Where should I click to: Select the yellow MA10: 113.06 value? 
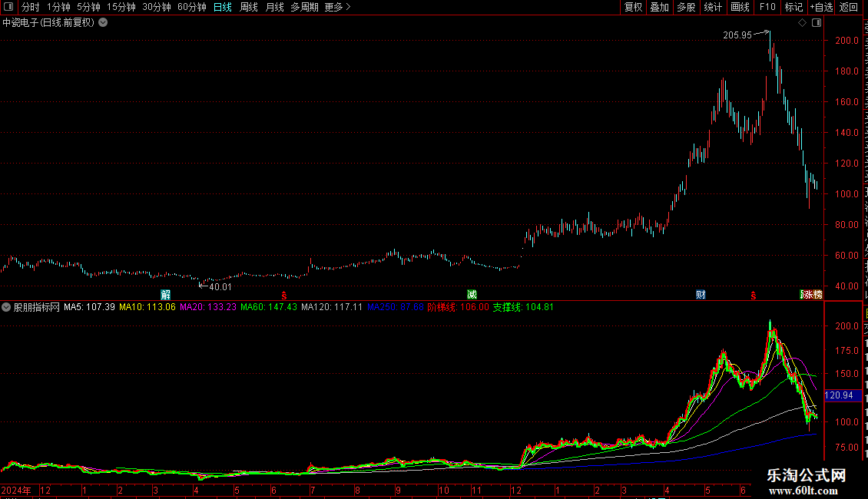tap(147, 307)
